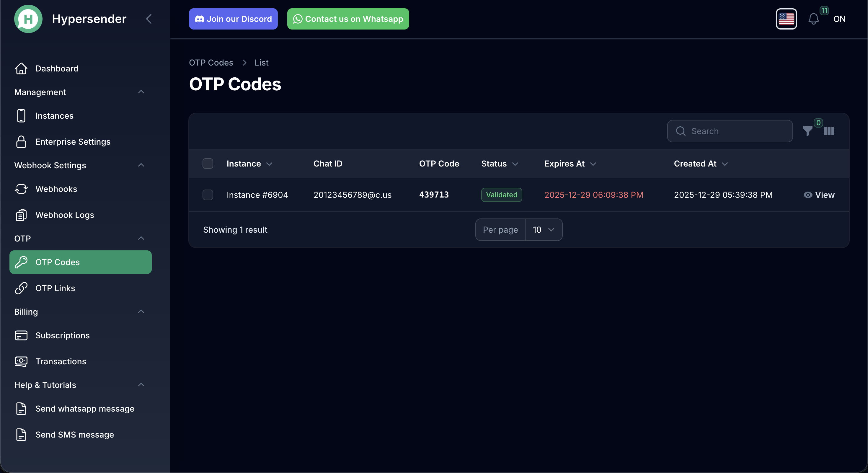View Webhook Logs
The height and width of the screenshot is (473, 868).
[65, 215]
